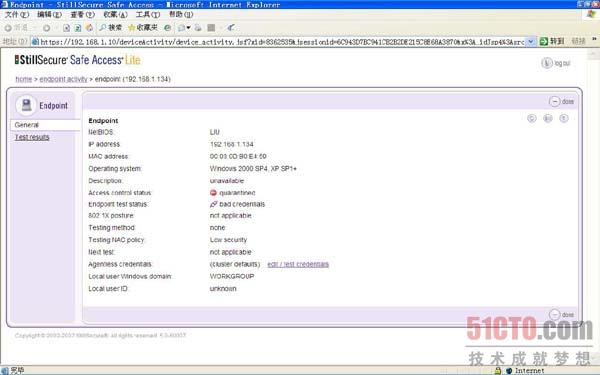
Task: Select the General sidebar tab
Action: (x=45, y=125)
